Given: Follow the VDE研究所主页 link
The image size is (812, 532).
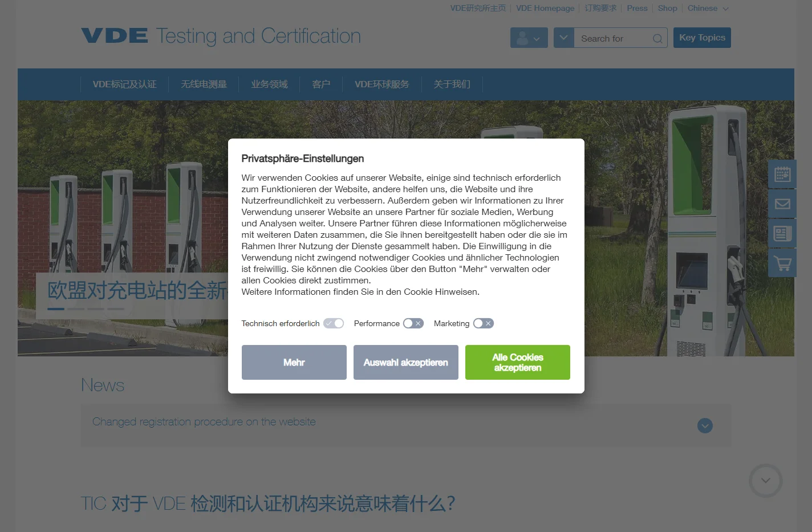Looking at the screenshot, I should [x=478, y=8].
